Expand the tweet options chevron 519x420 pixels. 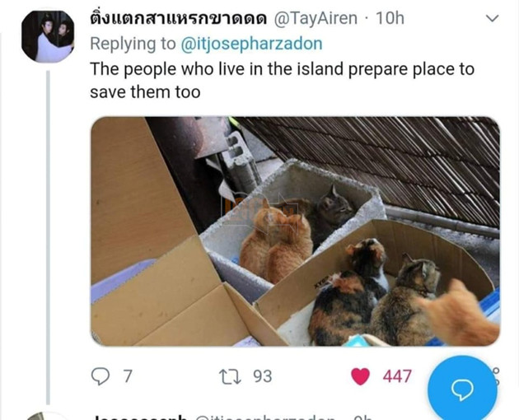pyautogui.click(x=492, y=18)
